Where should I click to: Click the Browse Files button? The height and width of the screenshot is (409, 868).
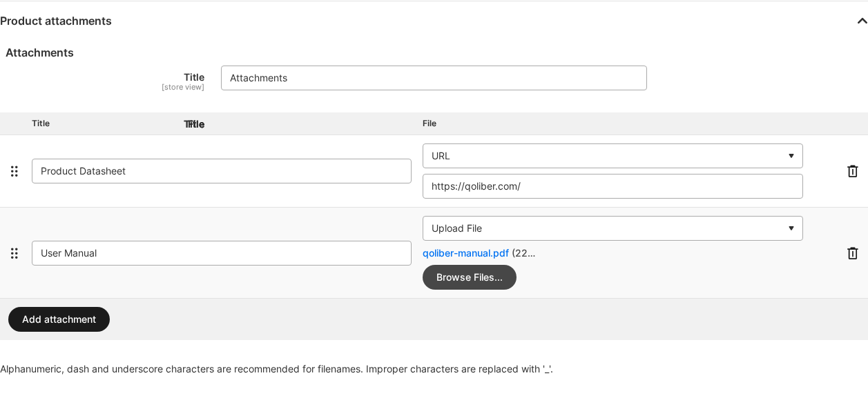point(470,277)
